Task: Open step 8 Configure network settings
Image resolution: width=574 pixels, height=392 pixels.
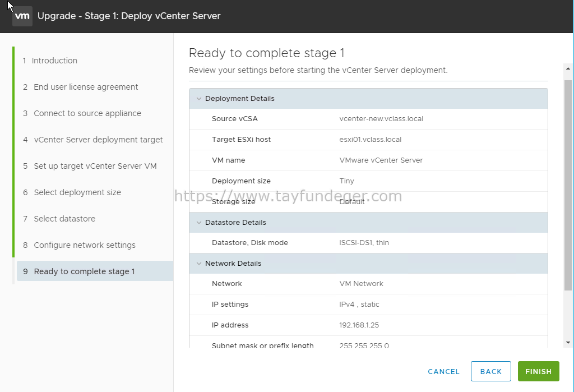Action: point(79,245)
